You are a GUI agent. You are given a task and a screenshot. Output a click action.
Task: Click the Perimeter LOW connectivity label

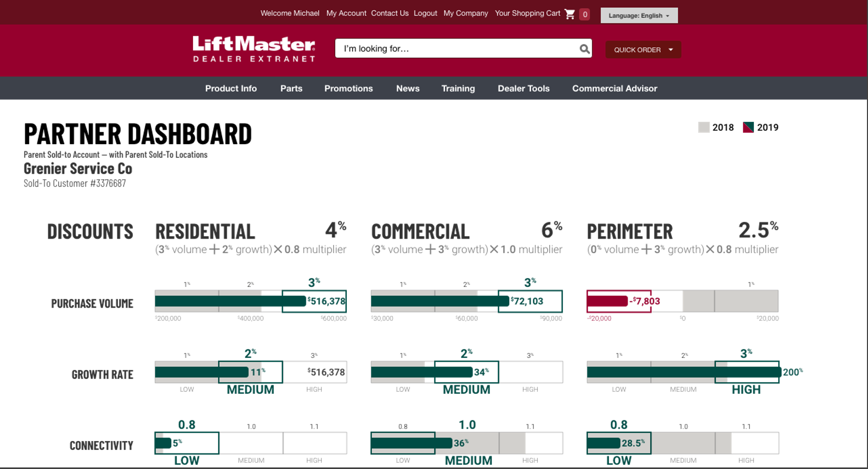coord(619,461)
